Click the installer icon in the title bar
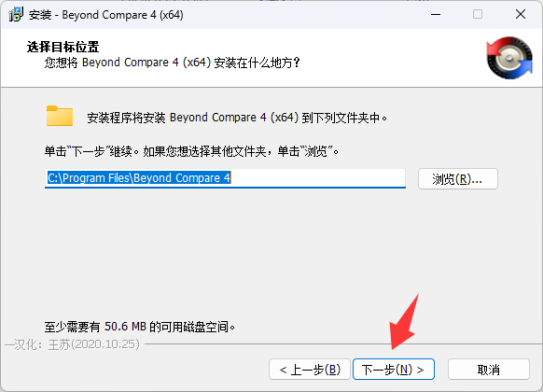Image resolution: width=543 pixels, height=392 pixels. 16,15
